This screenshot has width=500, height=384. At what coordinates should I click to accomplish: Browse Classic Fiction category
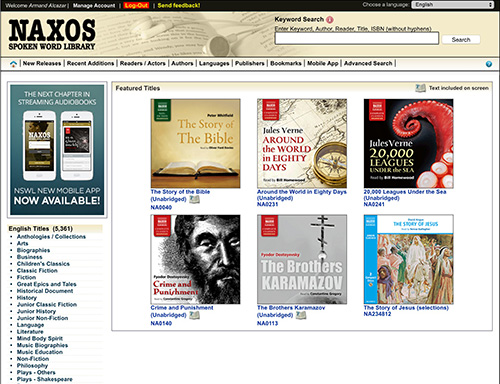(37, 271)
